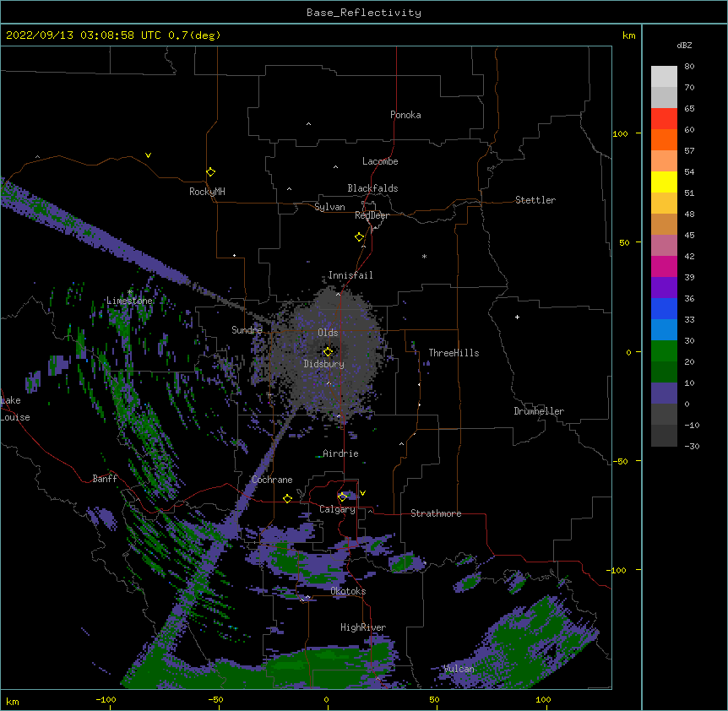Click the Calgary city label
Viewport: 728px width, 711px height.
coord(337,509)
